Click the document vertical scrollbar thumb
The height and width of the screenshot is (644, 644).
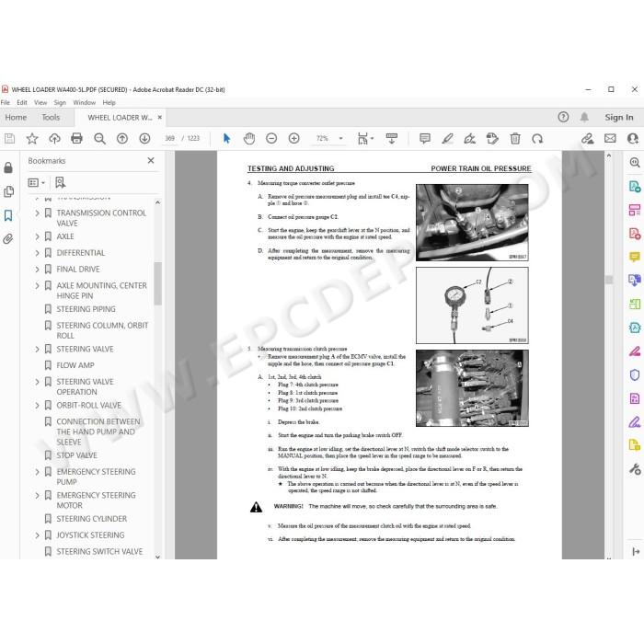(609, 280)
